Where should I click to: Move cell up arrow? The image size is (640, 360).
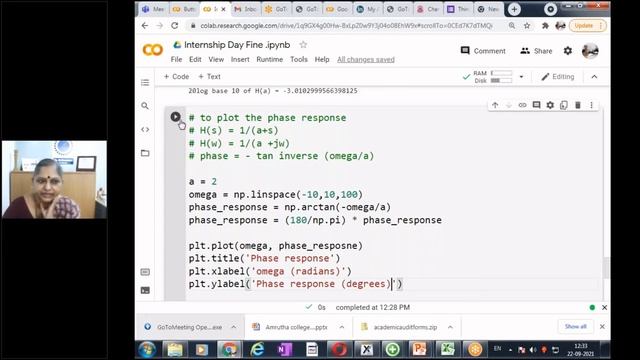pos(495,105)
